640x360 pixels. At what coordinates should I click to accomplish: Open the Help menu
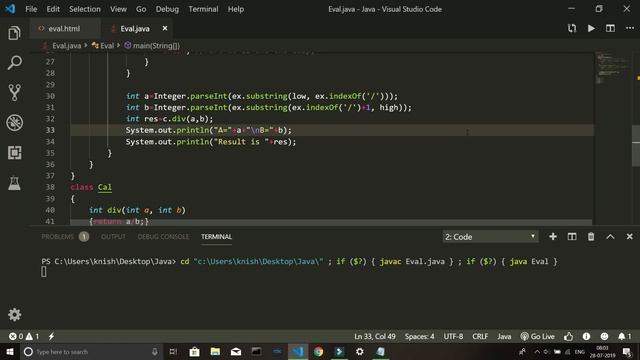pyautogui.click(x=236, y=9)
